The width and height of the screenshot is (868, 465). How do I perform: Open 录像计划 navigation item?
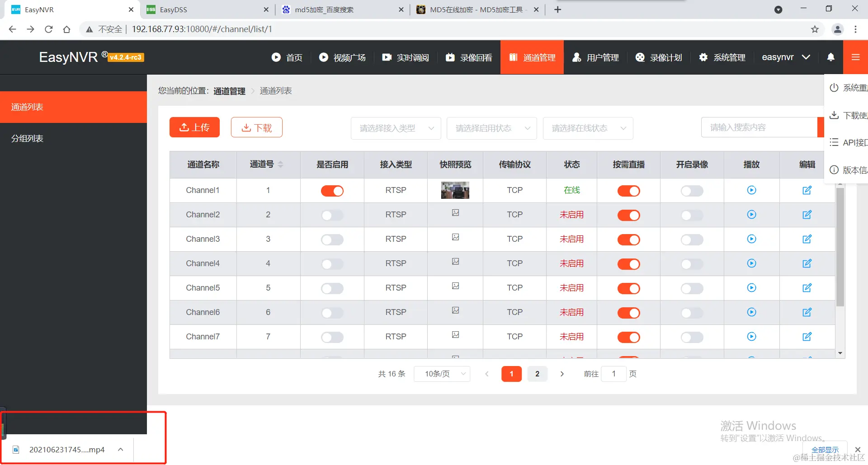tap(659, 57)
